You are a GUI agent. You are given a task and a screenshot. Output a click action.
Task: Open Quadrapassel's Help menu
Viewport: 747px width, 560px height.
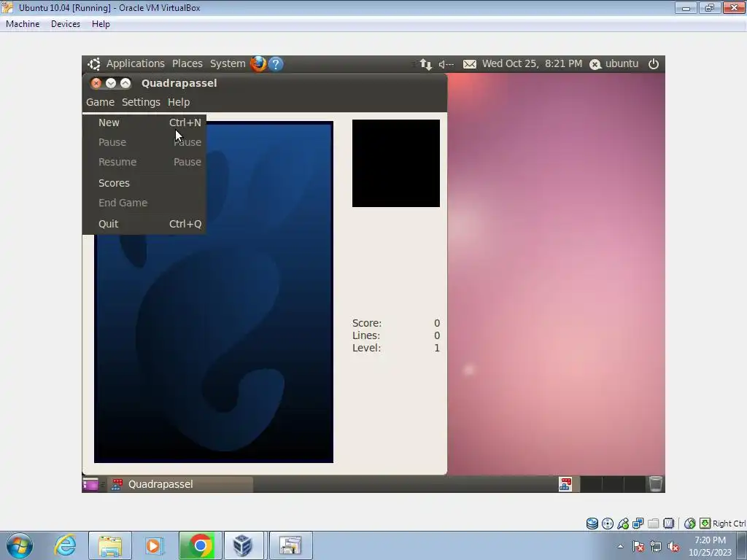point(179,102)
